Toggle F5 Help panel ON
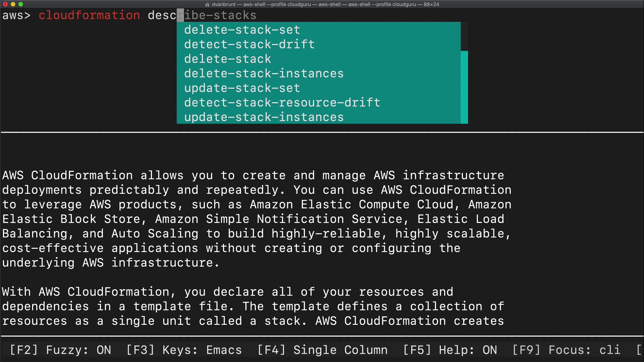Viewport: 644px width, 362px height. (x=450, y=350)
